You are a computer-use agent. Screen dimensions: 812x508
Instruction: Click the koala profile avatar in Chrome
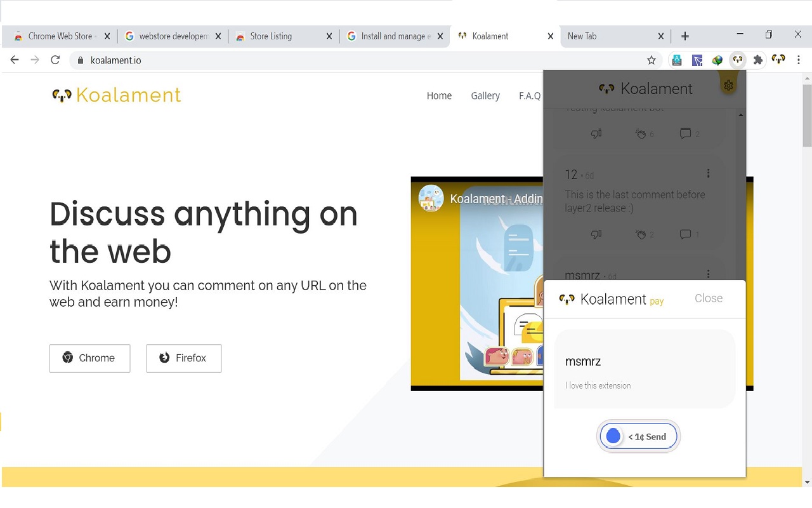point(779,60)
